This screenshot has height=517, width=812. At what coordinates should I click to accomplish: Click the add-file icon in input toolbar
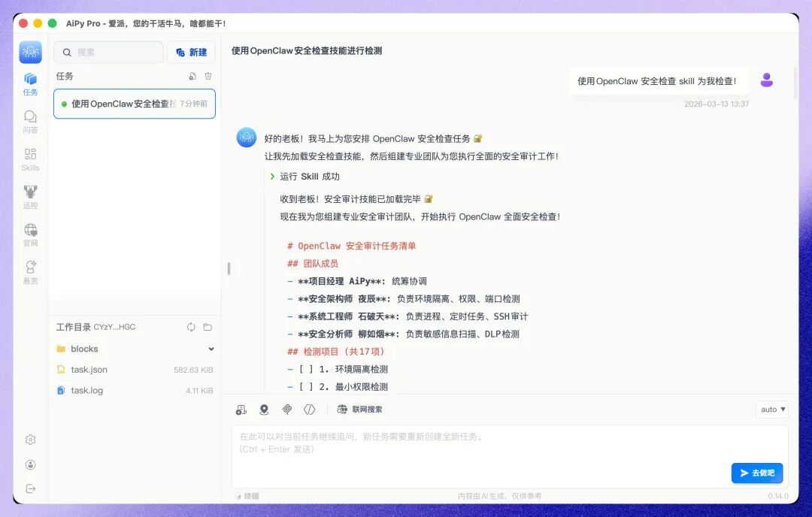pos(241,410)
